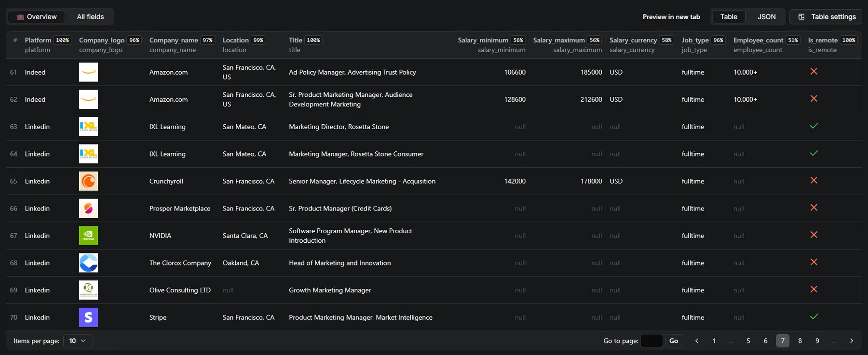
Task: Click the is_remote X for NVIDIA
Action: pyautogui.click(x=814, y=235)
